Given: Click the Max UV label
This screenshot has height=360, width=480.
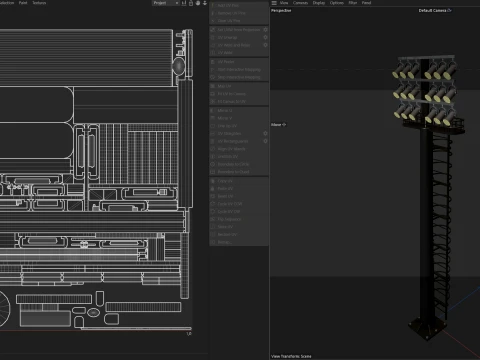Looking at the screenshot, I should point(224,86).
